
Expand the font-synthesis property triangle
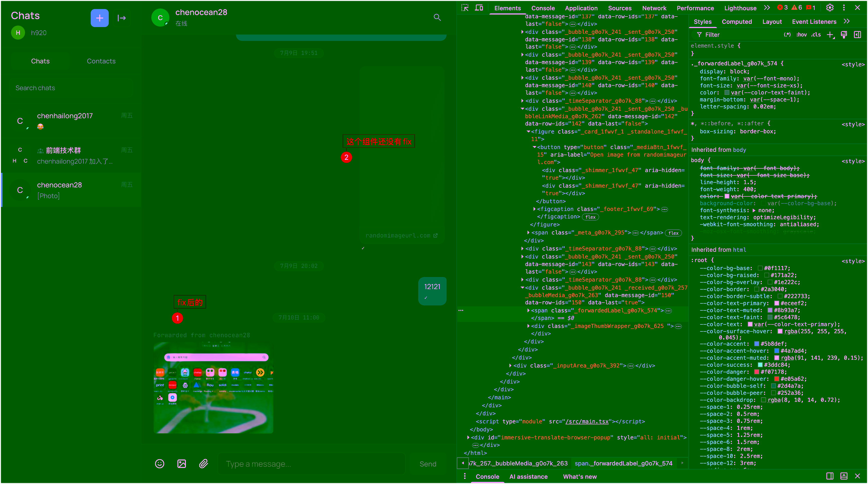coord(754,210)
